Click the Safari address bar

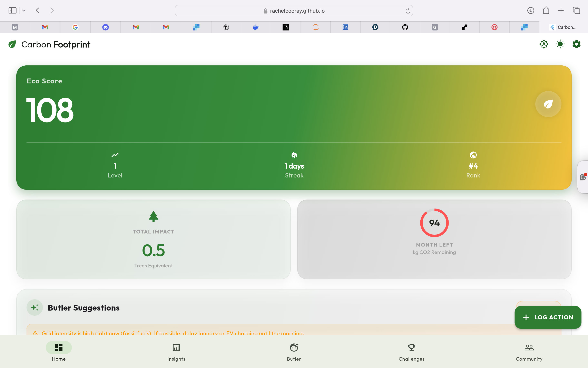point(294,11)
